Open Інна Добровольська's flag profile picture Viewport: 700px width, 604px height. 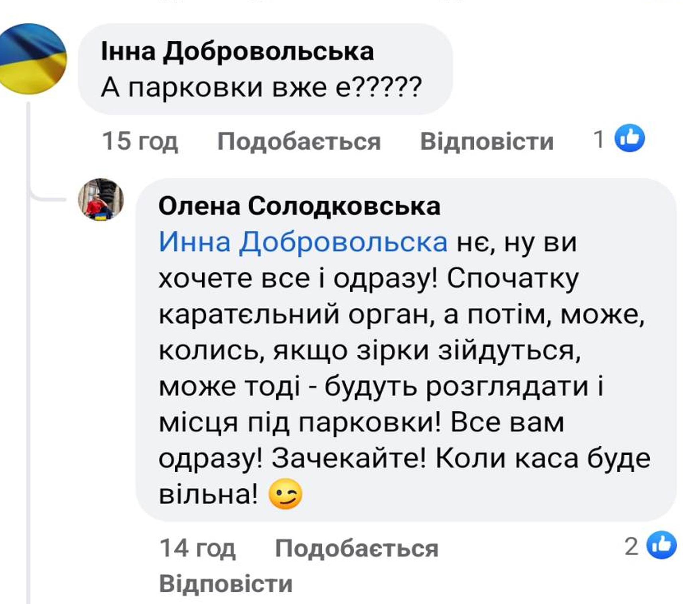[x=33, y=59]
